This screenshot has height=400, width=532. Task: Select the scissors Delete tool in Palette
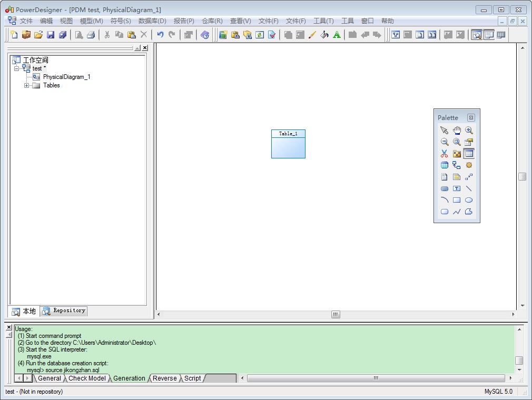pos(444,154)
